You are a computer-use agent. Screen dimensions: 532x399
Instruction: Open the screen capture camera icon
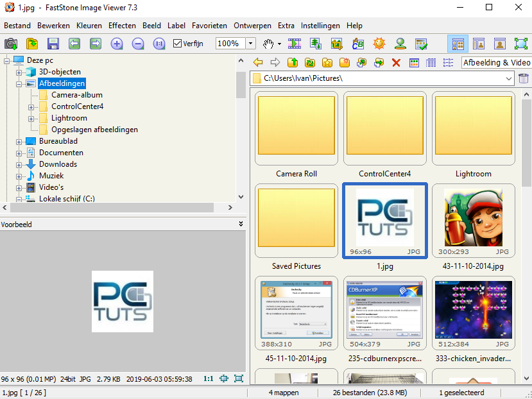pyautogui.click(x=11, y=44)
